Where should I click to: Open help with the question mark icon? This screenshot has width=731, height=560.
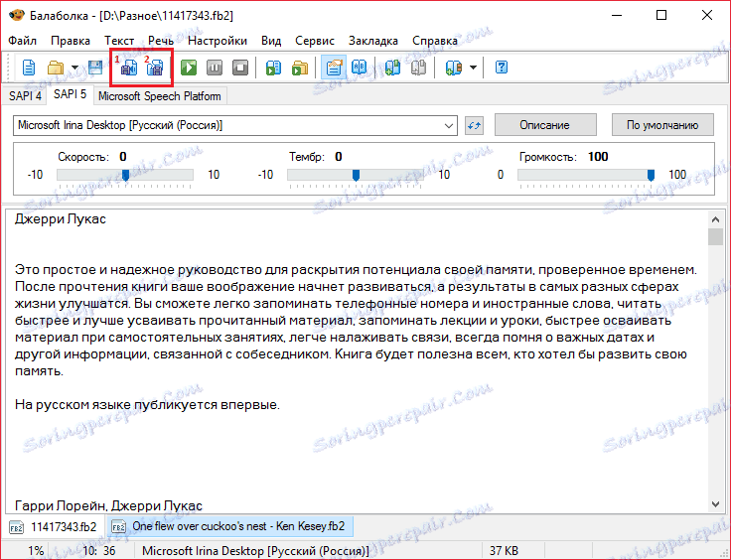(502, 69)
